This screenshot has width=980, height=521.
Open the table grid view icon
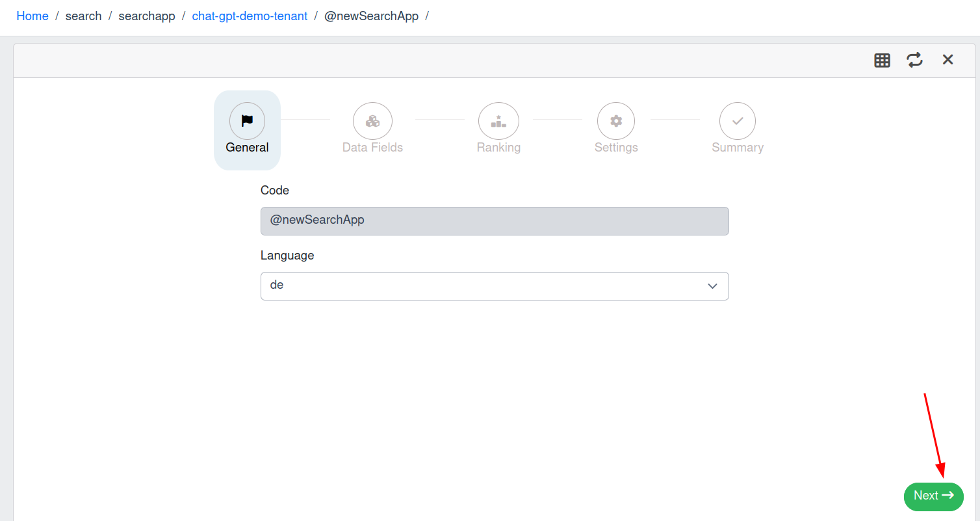(x=882, y=60)
